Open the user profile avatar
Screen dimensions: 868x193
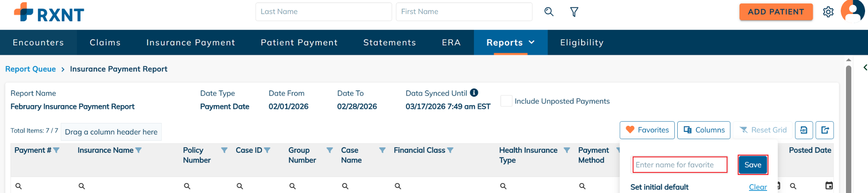pos(853,11)
